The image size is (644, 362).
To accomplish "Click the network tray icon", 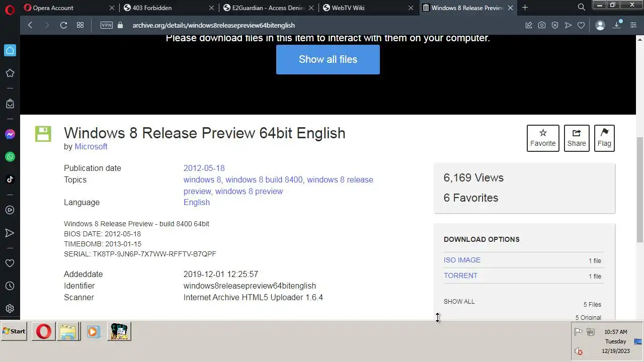I will [591, 332].
